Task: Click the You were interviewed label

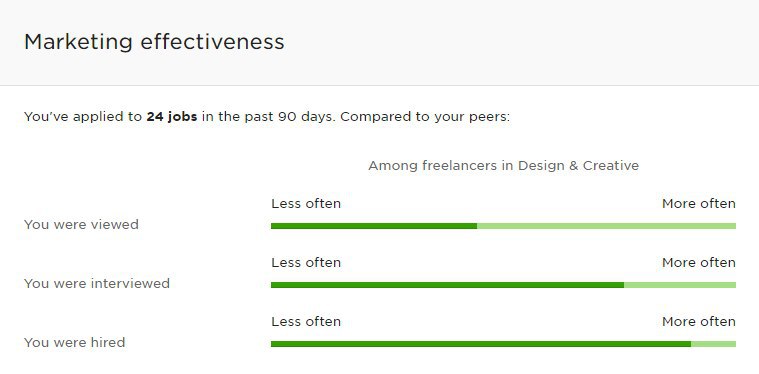Action: pyautogui.click(x=97, y=284)
